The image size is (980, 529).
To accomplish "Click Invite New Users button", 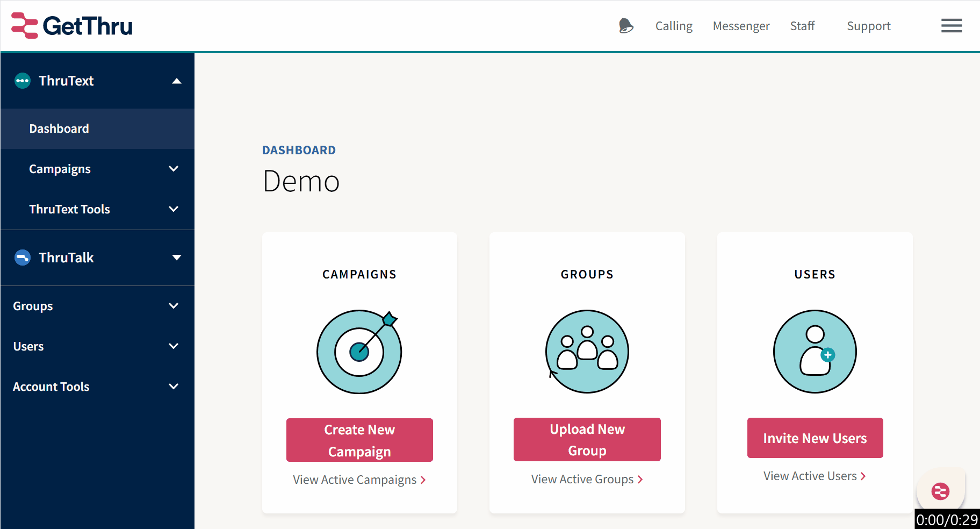I will click(815, 438).
